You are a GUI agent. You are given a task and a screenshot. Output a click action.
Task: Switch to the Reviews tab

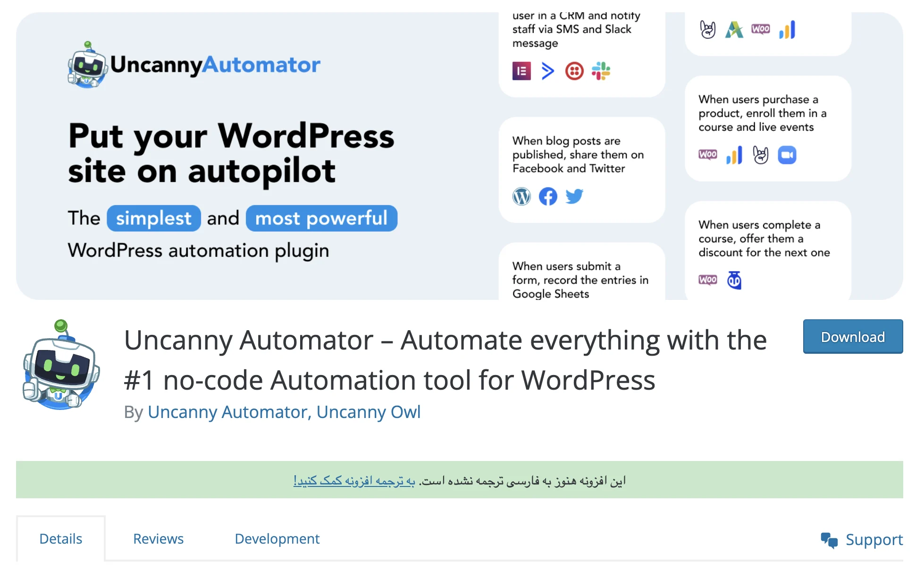pyautogui.click(x=158, y=538)
